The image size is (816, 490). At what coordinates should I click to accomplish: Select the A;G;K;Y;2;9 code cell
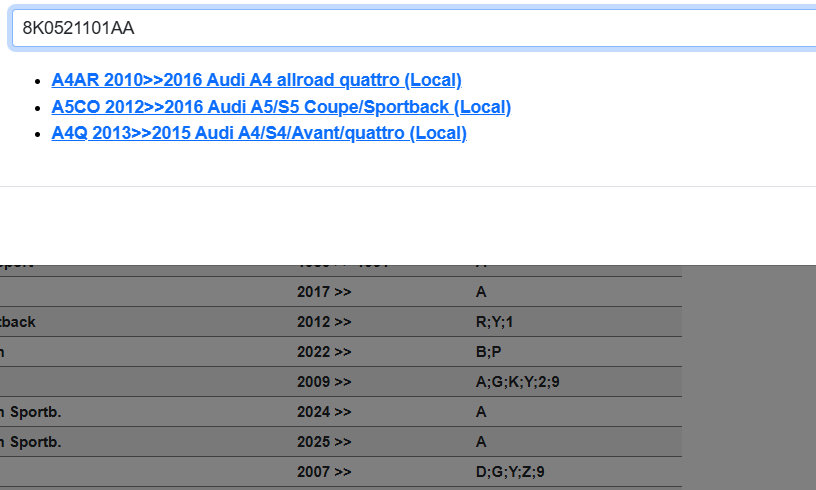[x=509, y=382]
